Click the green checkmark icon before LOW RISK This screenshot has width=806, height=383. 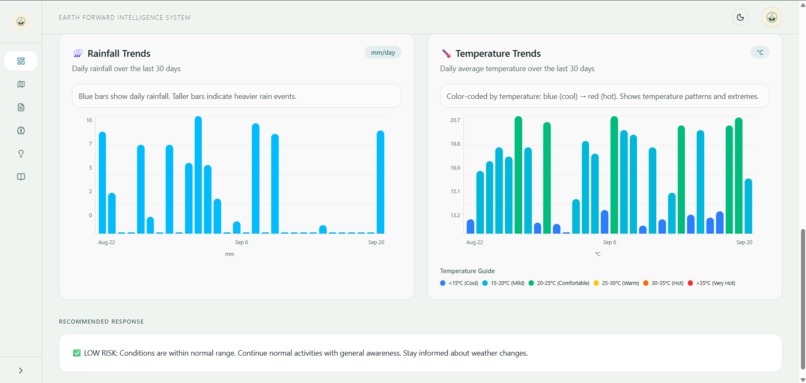click(x=77, y=353)
